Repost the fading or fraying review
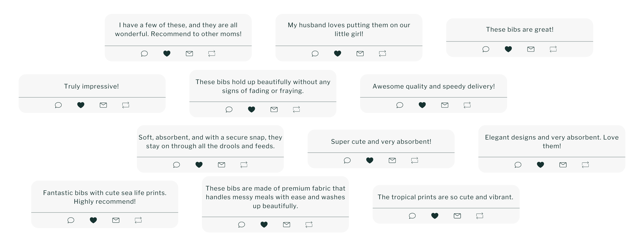Viewport: 644px width, 242px height. [296, 109]
